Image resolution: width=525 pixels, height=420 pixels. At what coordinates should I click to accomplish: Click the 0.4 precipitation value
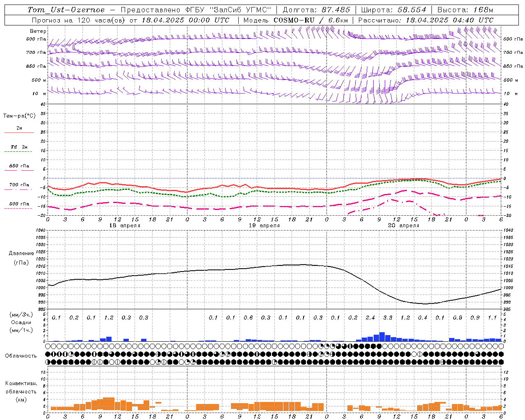pos(422,318)
